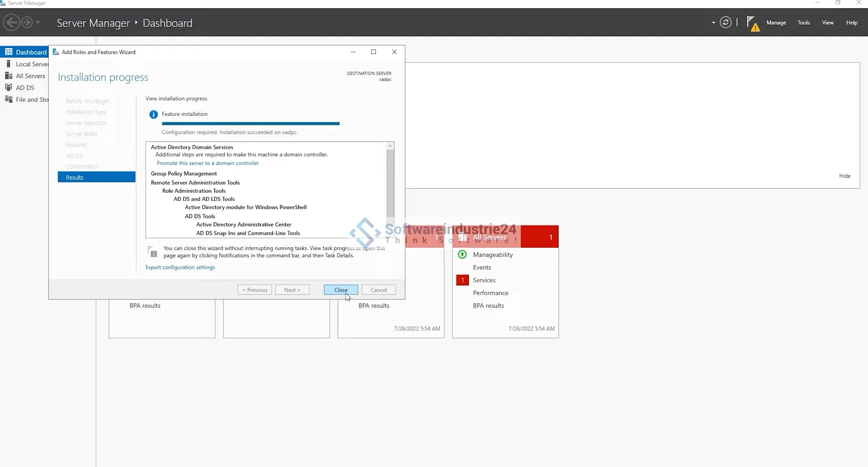The width and height of the screenshot is (868, 467).
Task: Open dropdown arrow beside refresh icon
Action: pyautogui.click(x=713, y=23)
